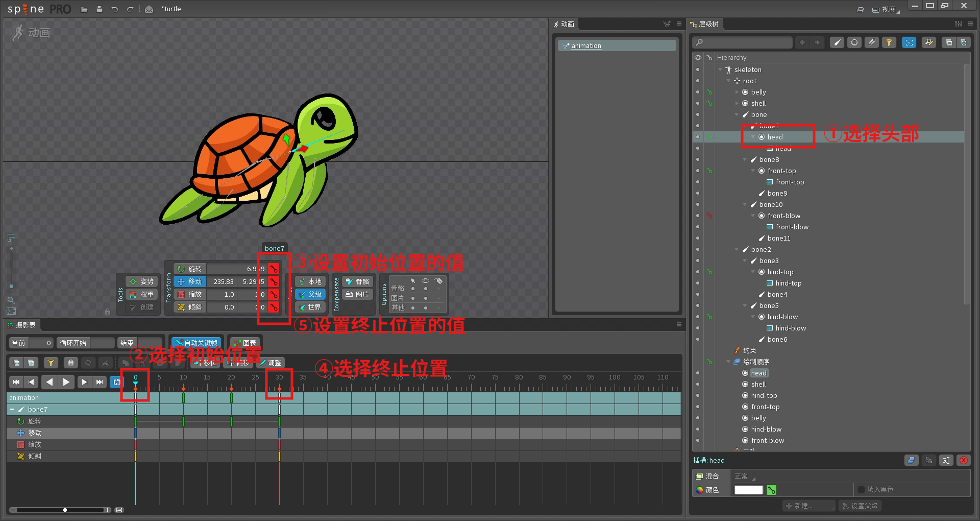Screen dimensions: 980x521
Task: Select the Weights tool (权重)
Action: pos(141,294)
